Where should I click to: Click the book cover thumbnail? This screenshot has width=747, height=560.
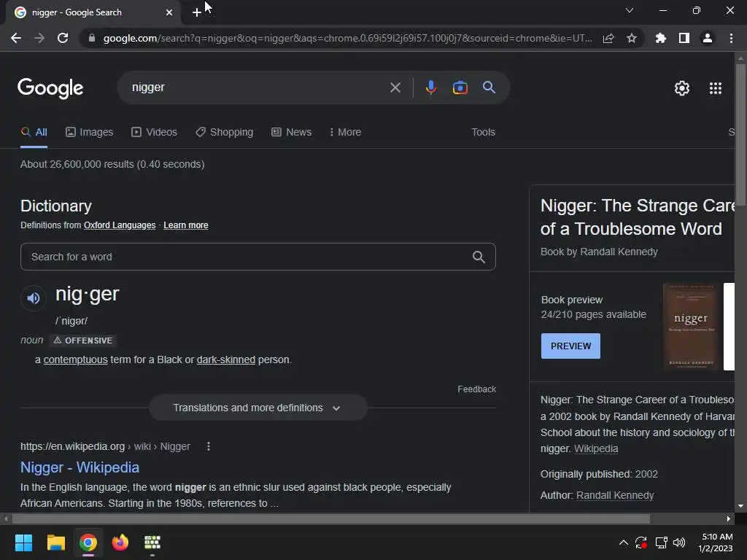690,327
